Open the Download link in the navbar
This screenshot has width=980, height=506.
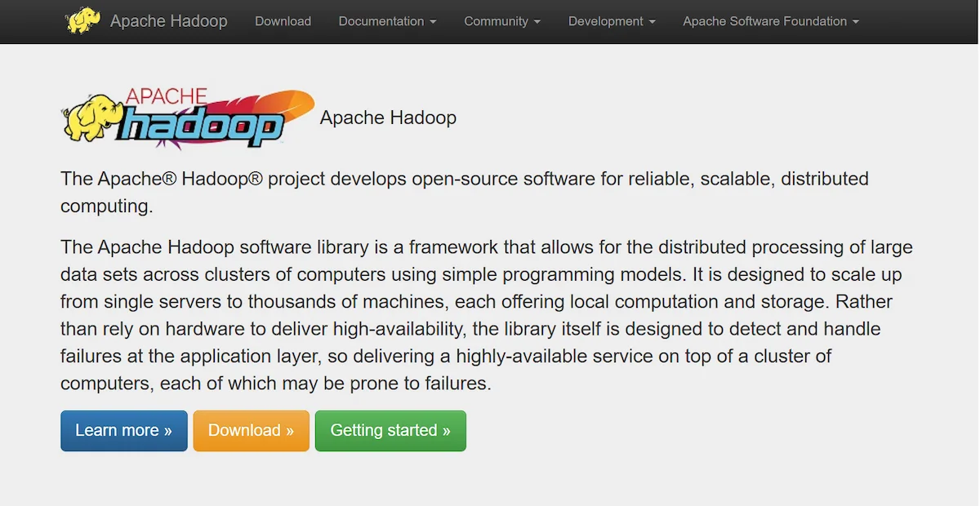pyautogui.click(x=283, y=21)
